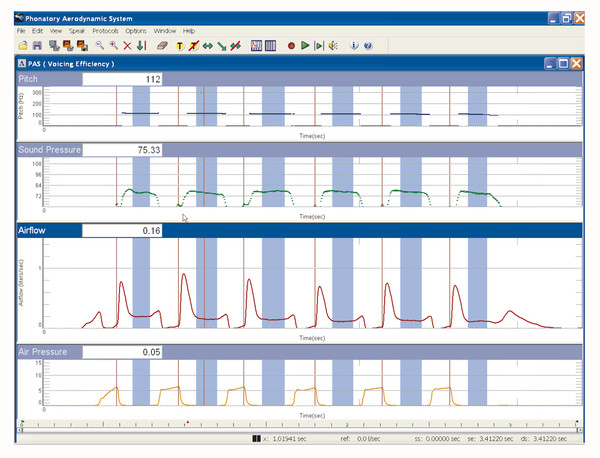Screen dimensions: 600x458
Task: Click the Pitch value field showing 112
Action: [x=122, y=80]
